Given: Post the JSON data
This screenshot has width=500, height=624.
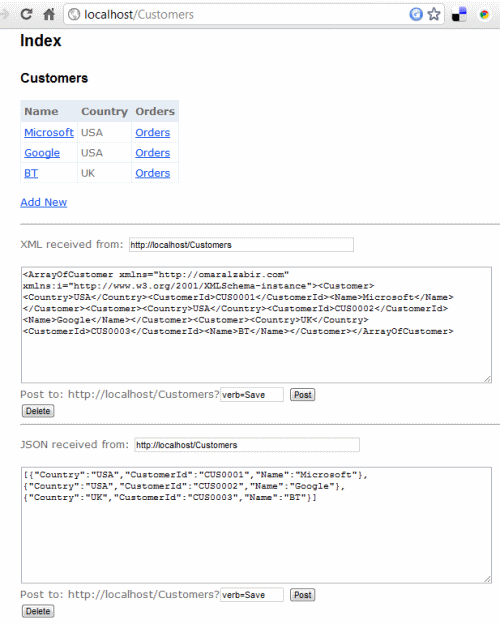Looking at the screenshot, I should coord(303,595).
